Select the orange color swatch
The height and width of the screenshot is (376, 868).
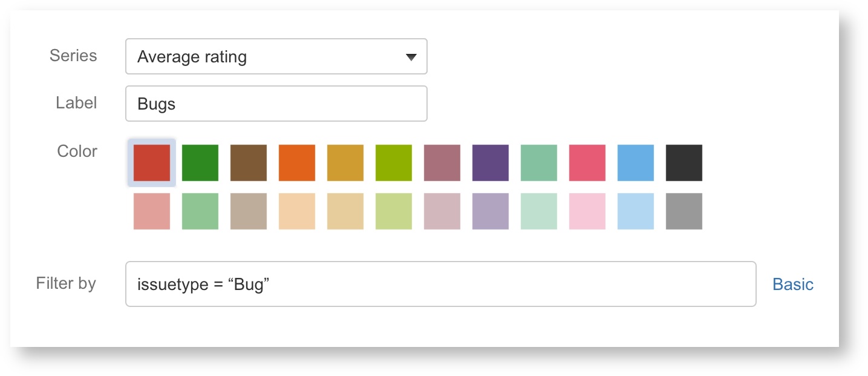point(297,163)
